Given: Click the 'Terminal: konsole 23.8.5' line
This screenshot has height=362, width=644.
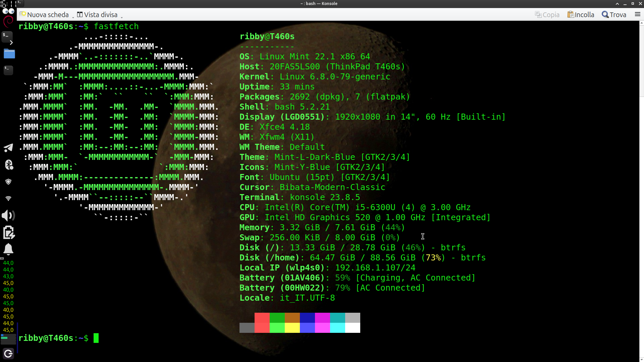Looking at the screenshot, I should click(x=300, y=197).
